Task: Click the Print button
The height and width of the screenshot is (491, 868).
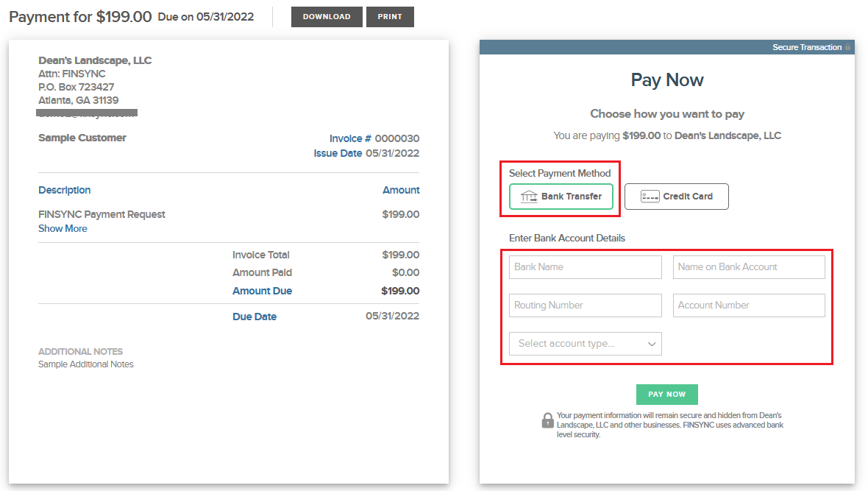Action: click(x=390, y=17)
